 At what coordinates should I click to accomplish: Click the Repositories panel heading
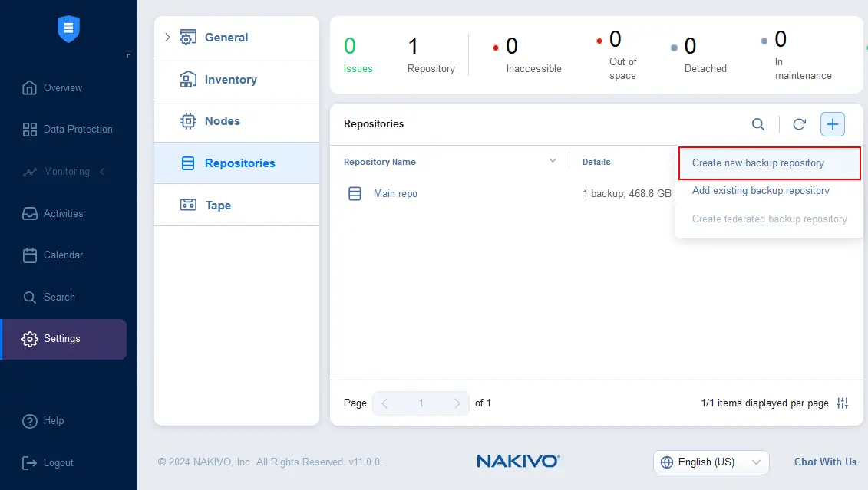pos(374,124)
